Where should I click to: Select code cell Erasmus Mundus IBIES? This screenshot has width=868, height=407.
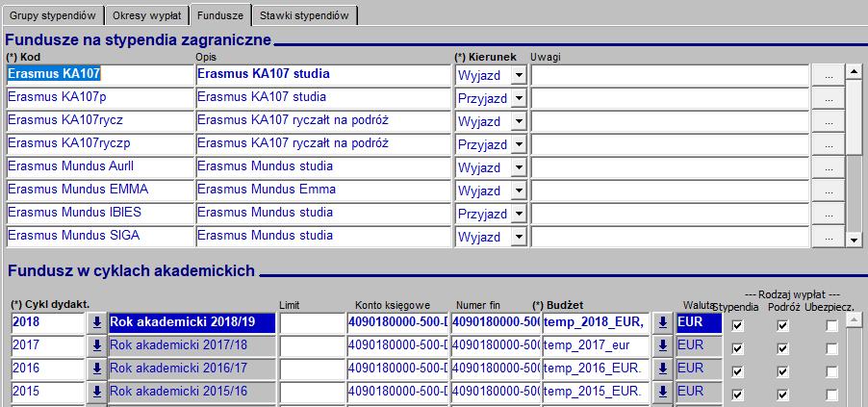100,214
